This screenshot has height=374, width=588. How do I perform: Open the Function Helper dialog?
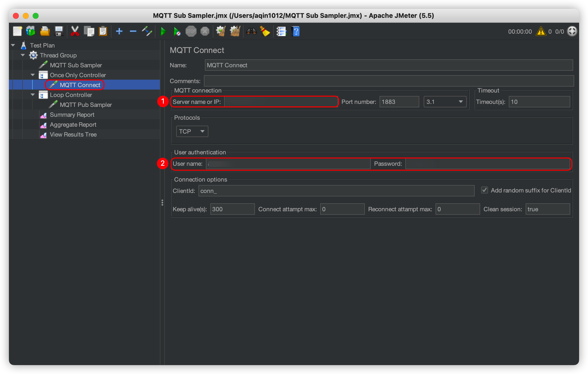[281, 31]
